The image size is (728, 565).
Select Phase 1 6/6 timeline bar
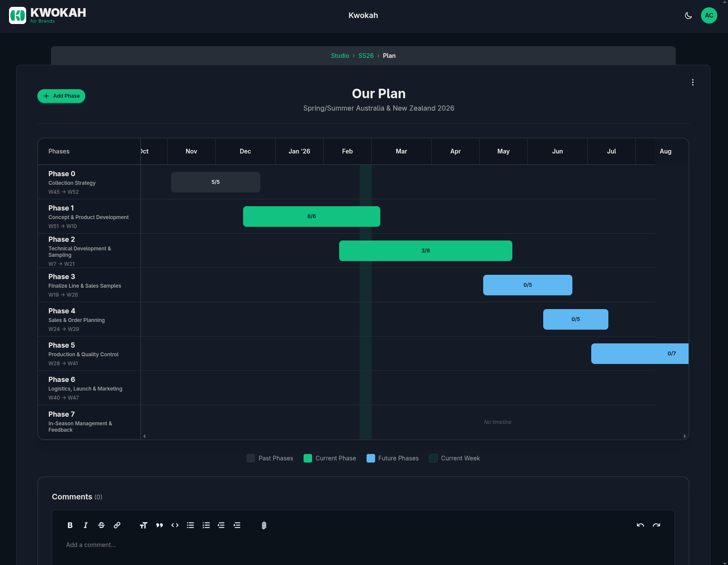click(x=312, y=216)
